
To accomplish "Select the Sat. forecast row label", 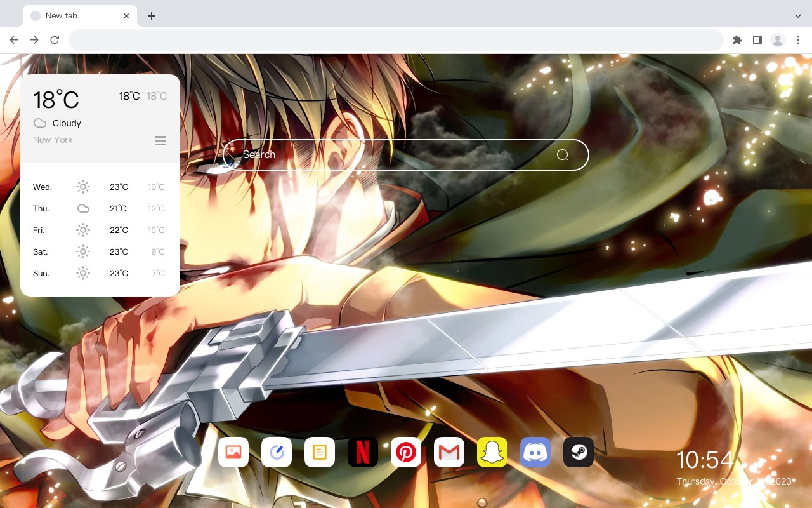I will [41, 252].
